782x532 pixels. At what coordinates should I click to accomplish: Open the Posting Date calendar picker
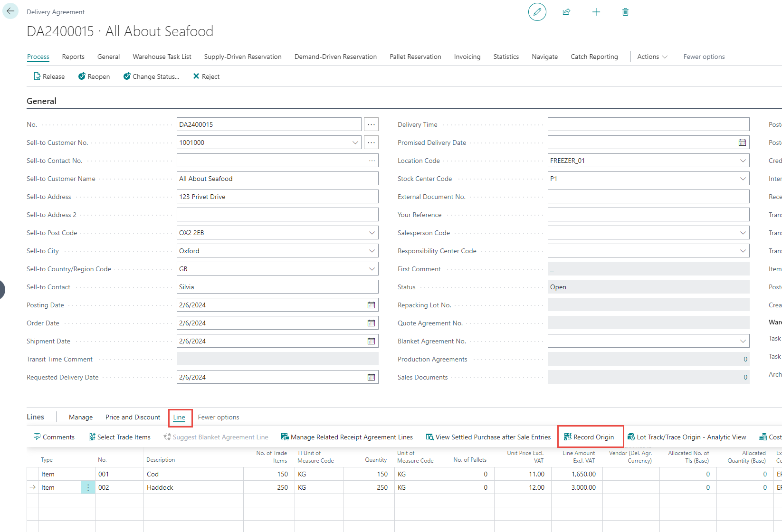(371, 305)
